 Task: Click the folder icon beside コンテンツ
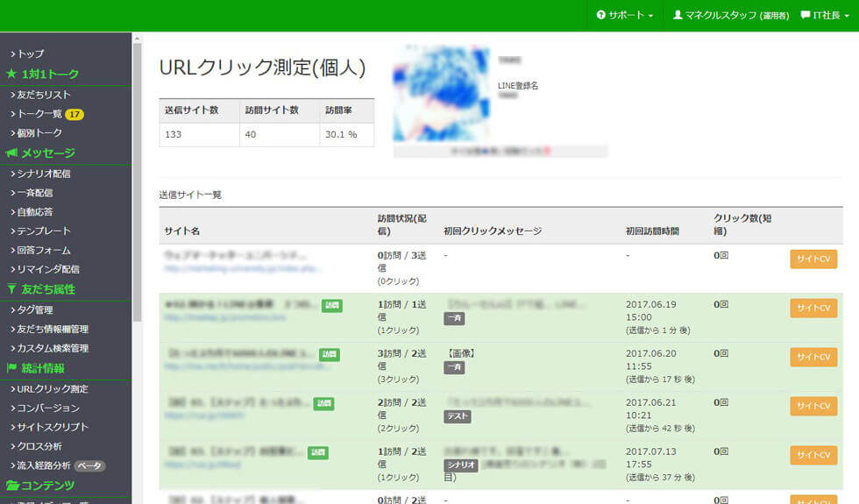(12, 486)
